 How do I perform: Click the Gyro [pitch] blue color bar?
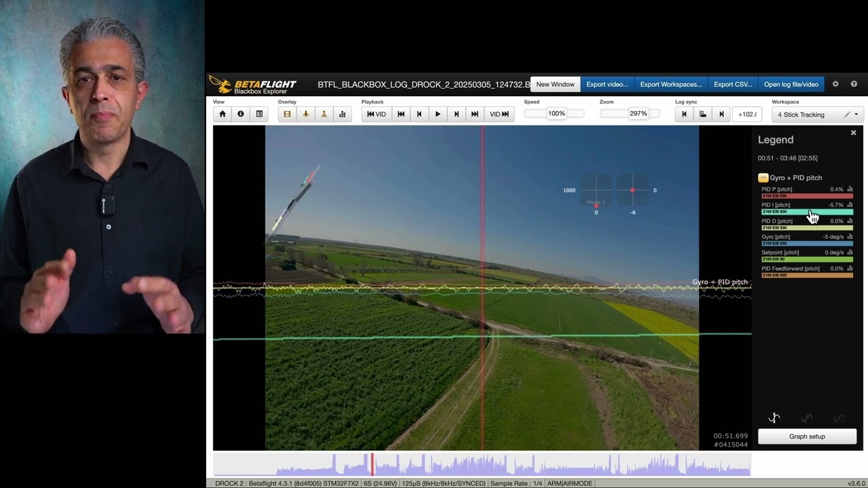[807, 243]
